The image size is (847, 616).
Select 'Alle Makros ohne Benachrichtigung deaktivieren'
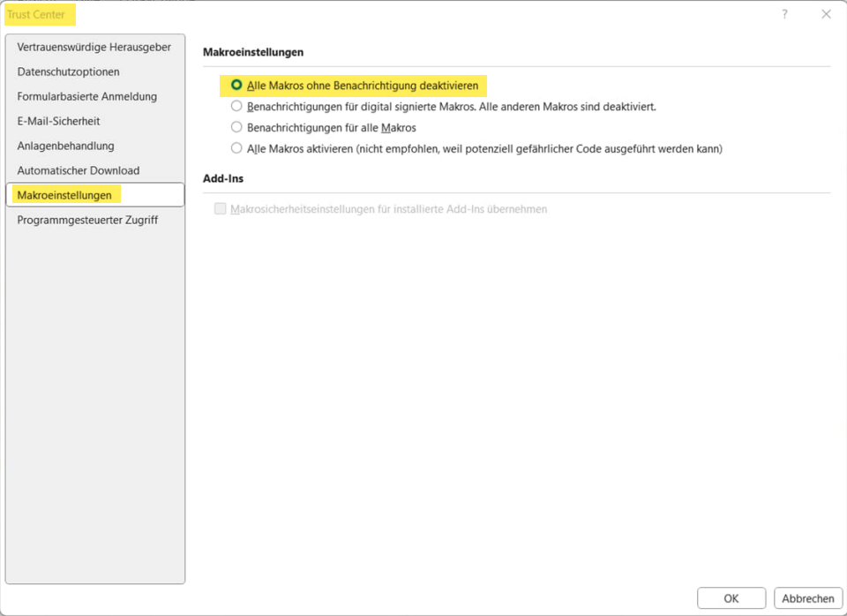[236, 86]
